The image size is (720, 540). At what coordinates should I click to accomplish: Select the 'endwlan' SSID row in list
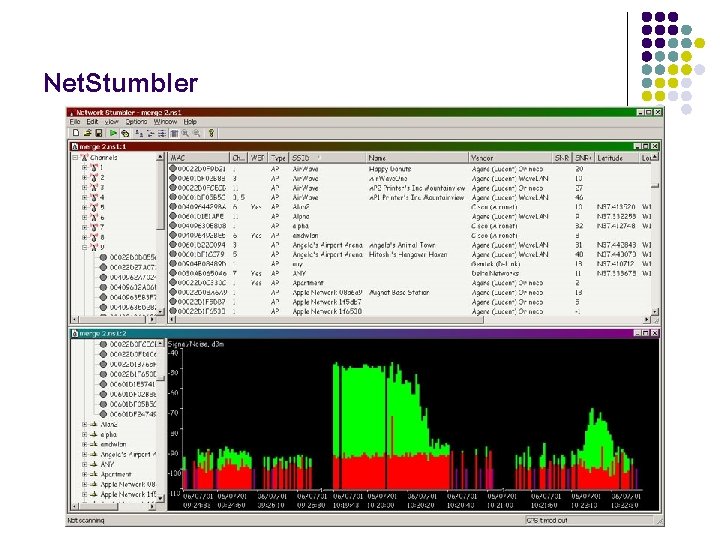410,236
